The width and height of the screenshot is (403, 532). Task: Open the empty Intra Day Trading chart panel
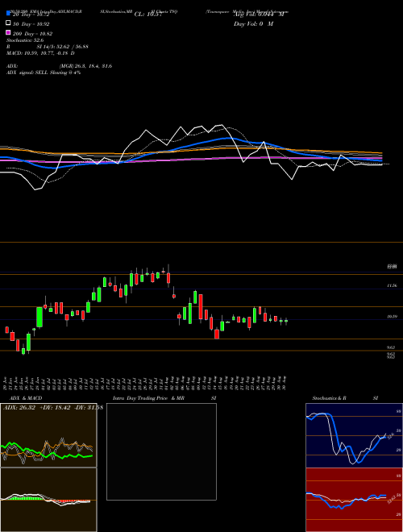tap(161, 451)
